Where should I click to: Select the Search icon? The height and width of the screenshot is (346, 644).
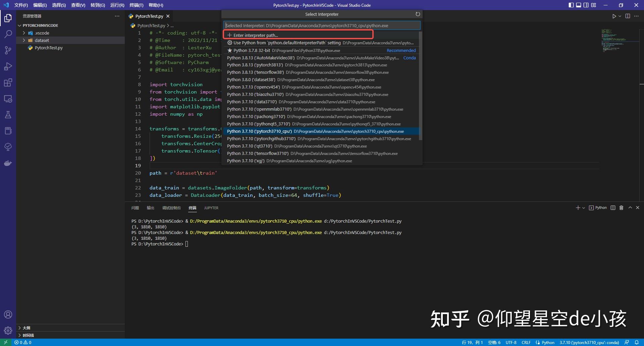coord(8,34)
